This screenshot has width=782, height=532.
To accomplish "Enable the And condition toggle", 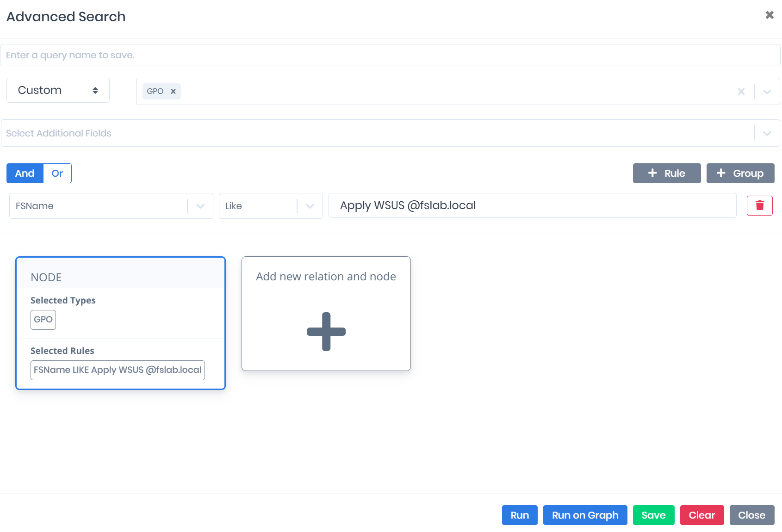I will [x=25, y=173].
